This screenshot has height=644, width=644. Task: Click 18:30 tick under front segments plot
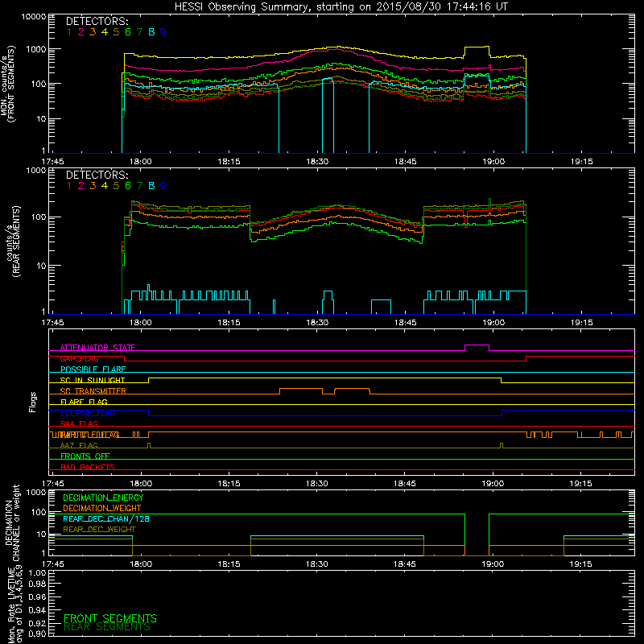[317, 162]
